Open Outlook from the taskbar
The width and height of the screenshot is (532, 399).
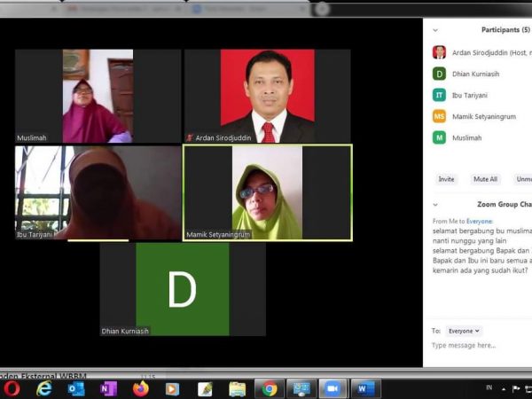(x=76, y=388)
